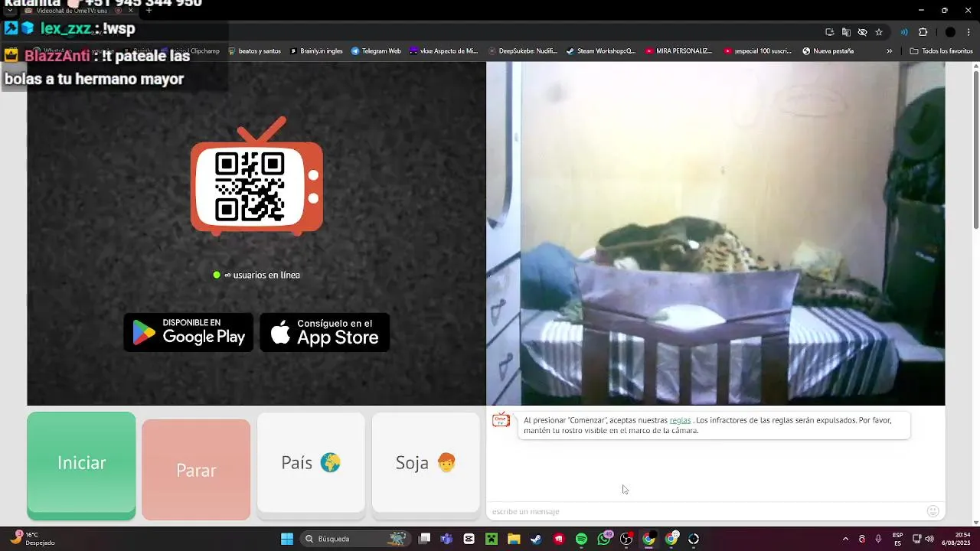Open the ¡especial 100 suscri... bookmark
Screen dimensions: 980x551
pos(758,51)
